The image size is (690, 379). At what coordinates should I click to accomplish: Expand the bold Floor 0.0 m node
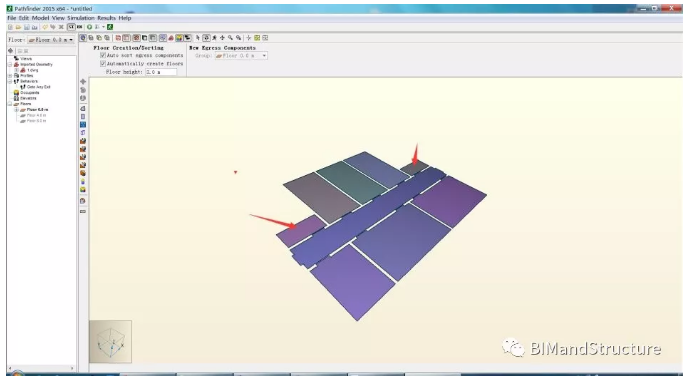[x=16, y=110]
